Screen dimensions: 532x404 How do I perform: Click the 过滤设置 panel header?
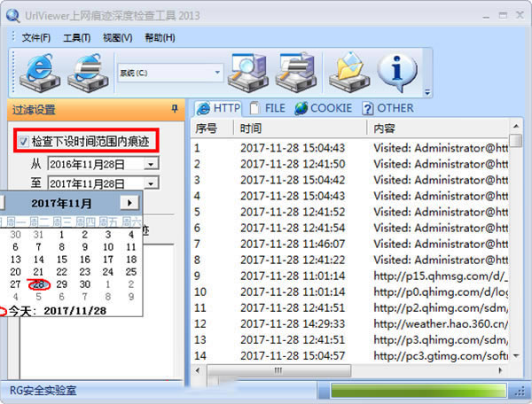[96, 110]
